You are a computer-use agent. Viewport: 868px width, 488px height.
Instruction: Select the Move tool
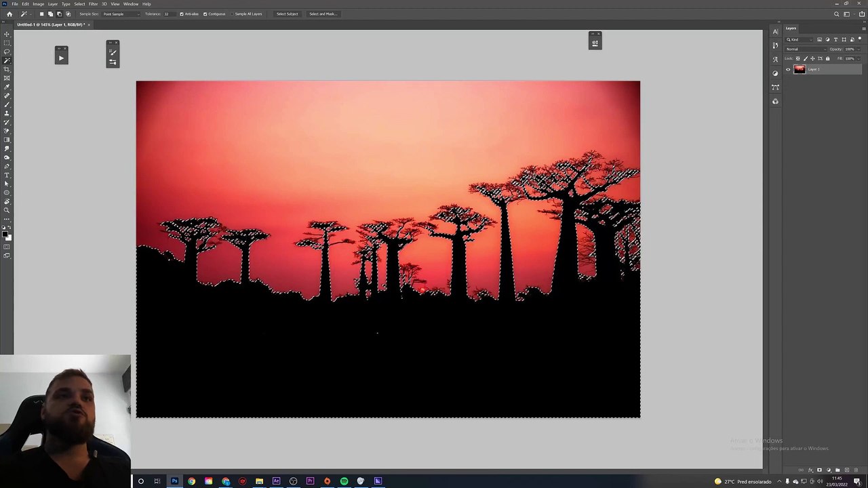pyautogui.click(x=7, y=33)
